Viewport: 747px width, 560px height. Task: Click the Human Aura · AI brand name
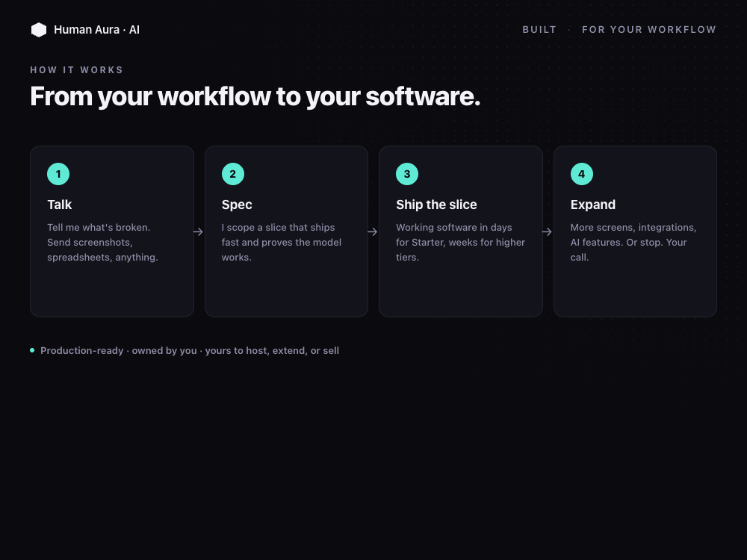click(96, 30)
